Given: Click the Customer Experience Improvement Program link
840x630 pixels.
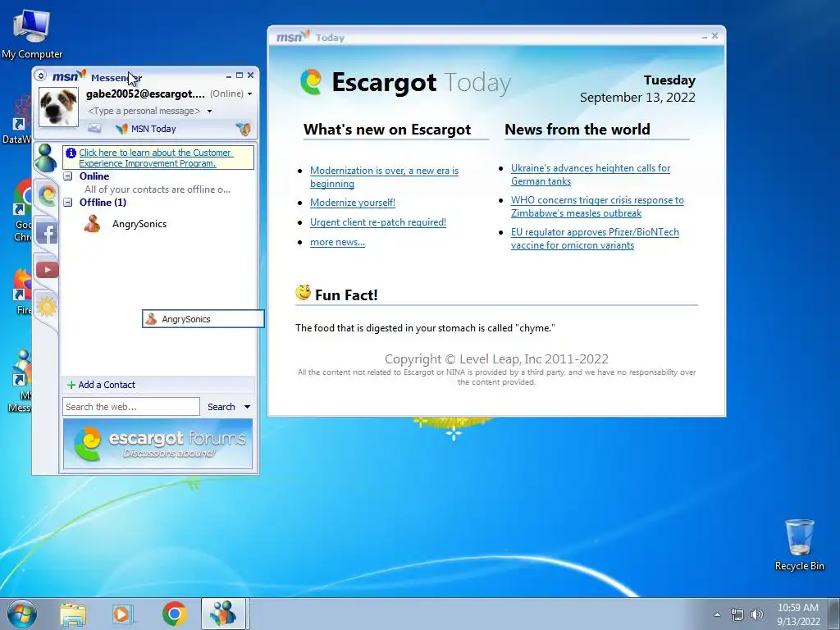Looking at the screenshot, I should (155, 158).
